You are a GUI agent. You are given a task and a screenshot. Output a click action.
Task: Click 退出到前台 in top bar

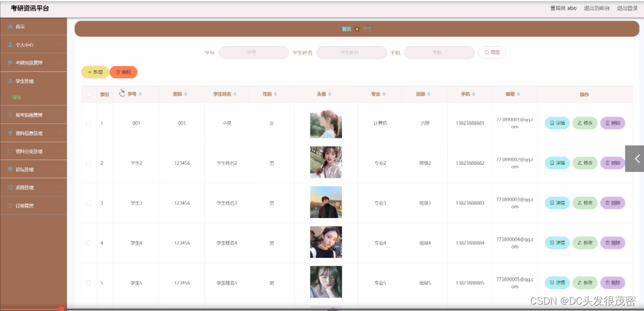pos(597,8)
